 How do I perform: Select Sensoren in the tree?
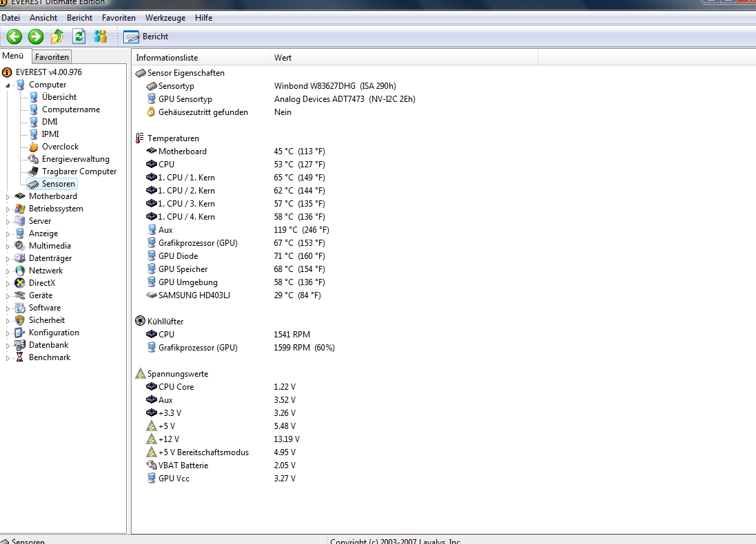tap(59, 184)
